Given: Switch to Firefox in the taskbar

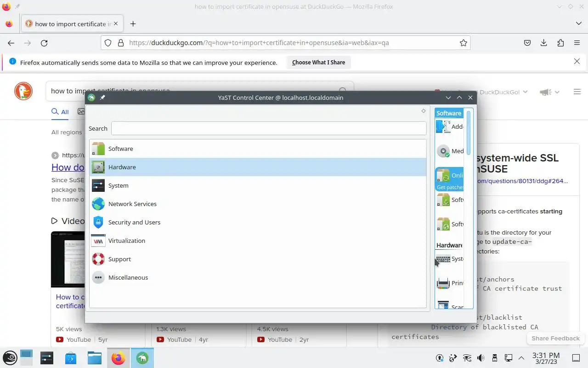Looking at the screenshot, I should 118,358.
